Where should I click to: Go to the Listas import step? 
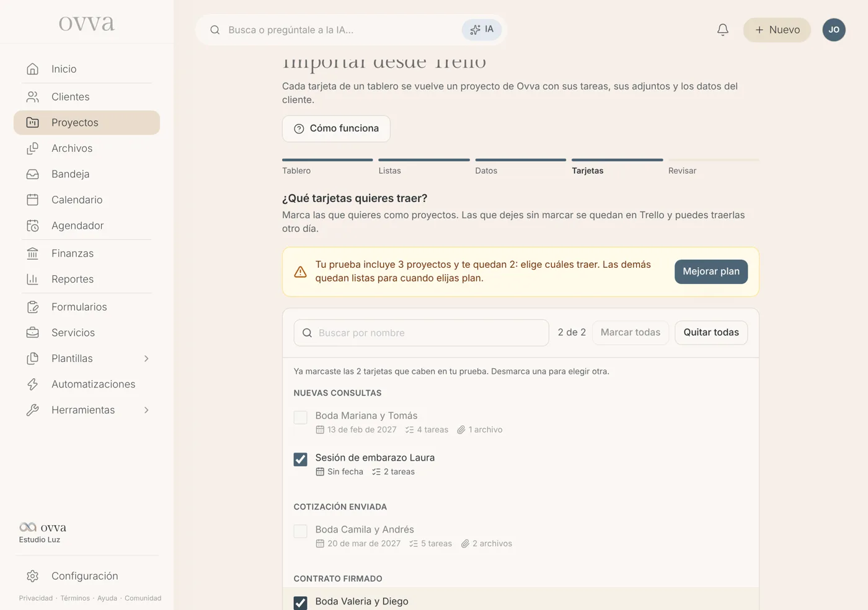(424, 167)
